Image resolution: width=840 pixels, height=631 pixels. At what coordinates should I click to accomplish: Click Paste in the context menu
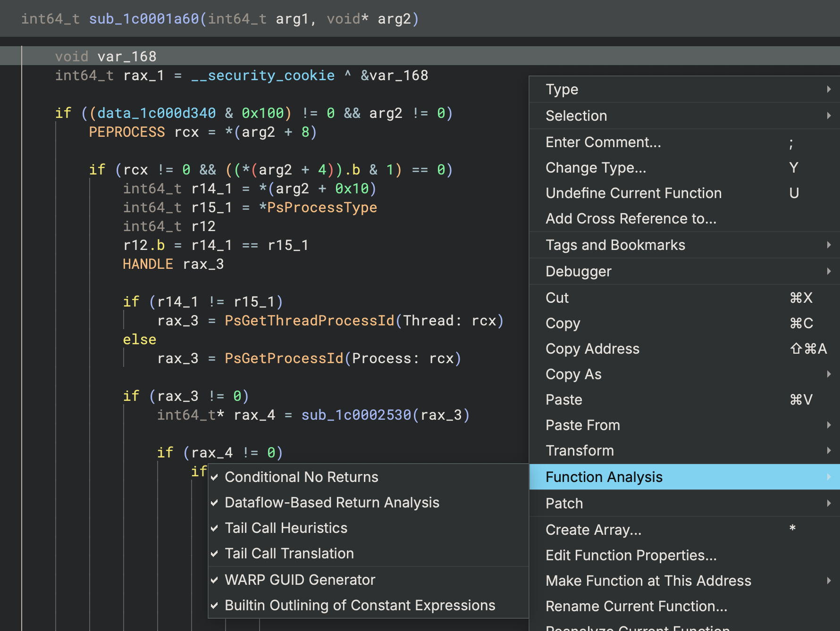point(684,399)
